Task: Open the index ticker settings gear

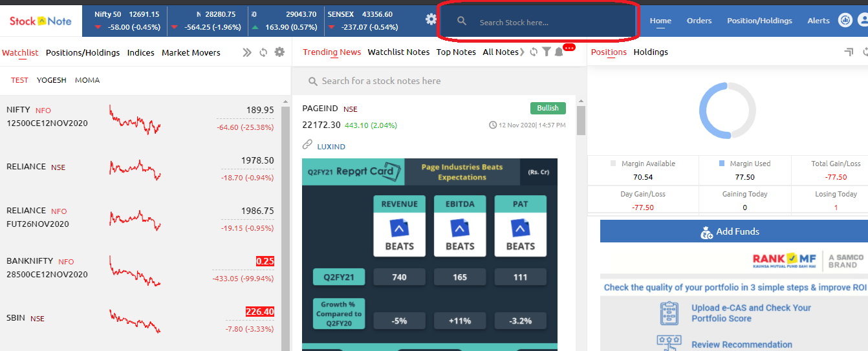Action: click(x=431, y=19)
